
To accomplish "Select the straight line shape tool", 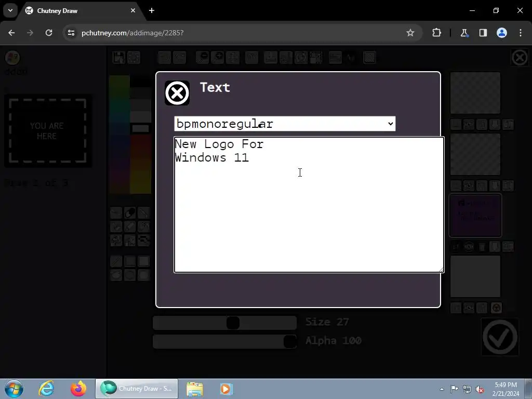I will click(116, 262).
